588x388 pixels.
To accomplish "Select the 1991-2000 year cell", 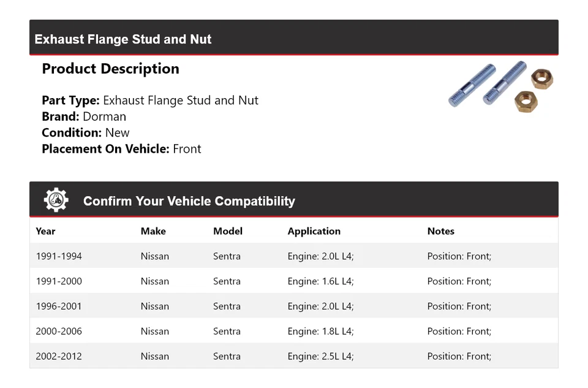I will click(x=59, y=281).
